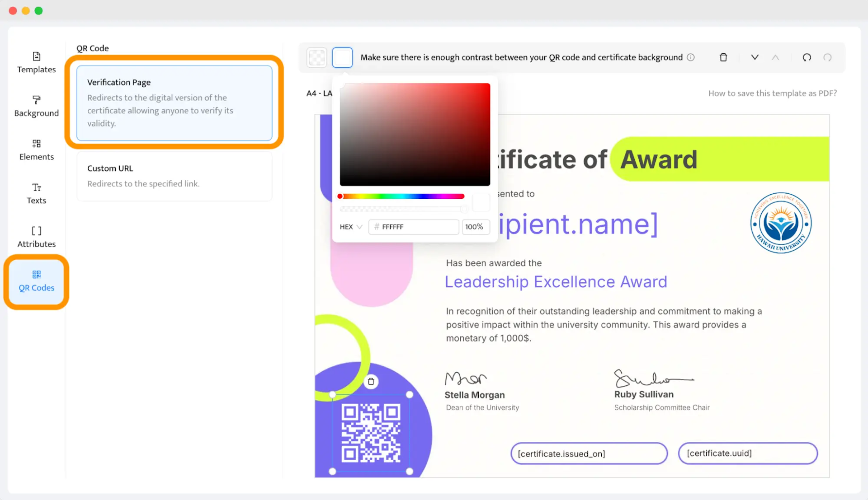The height and width of the screenshot is (500, 868).
Task: Open the How to save this template link
Action: coord(772,93)
